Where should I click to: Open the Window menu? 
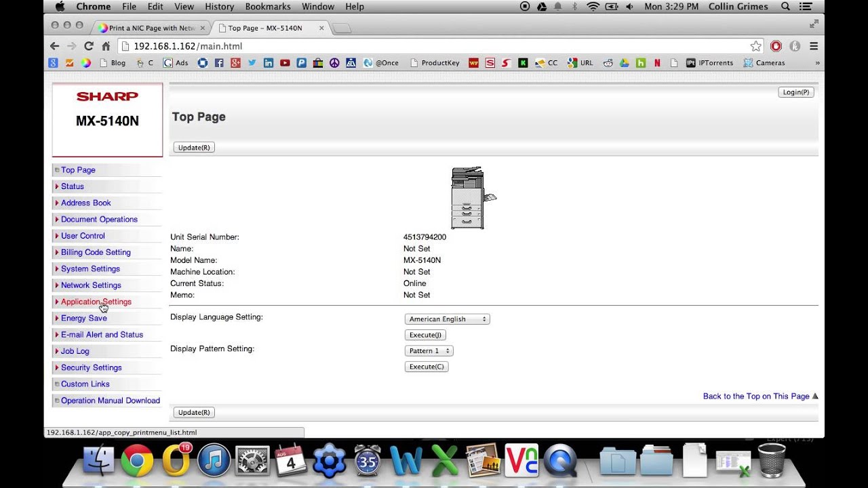click(317, 6)
